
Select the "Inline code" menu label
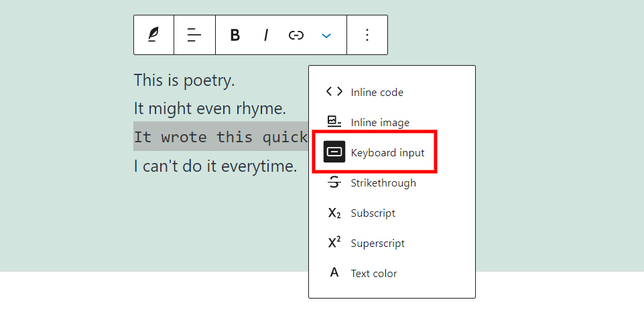pyautogui.click(x=377, y=92)
